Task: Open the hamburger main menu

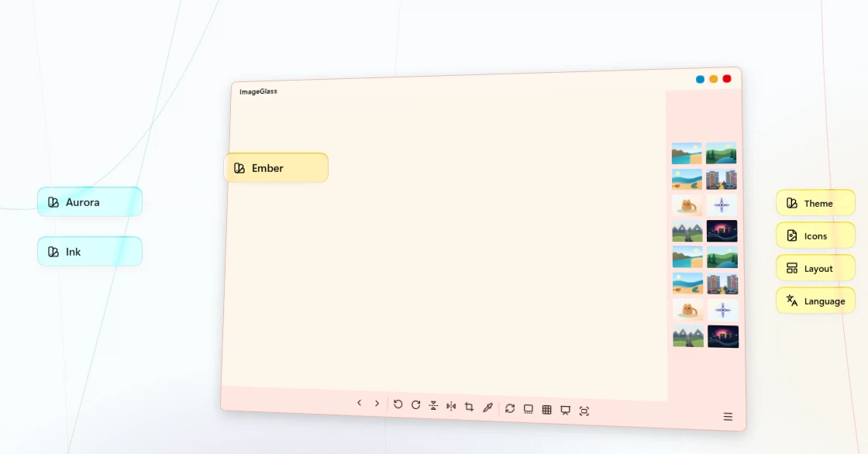Action: [x=728, y=417]
